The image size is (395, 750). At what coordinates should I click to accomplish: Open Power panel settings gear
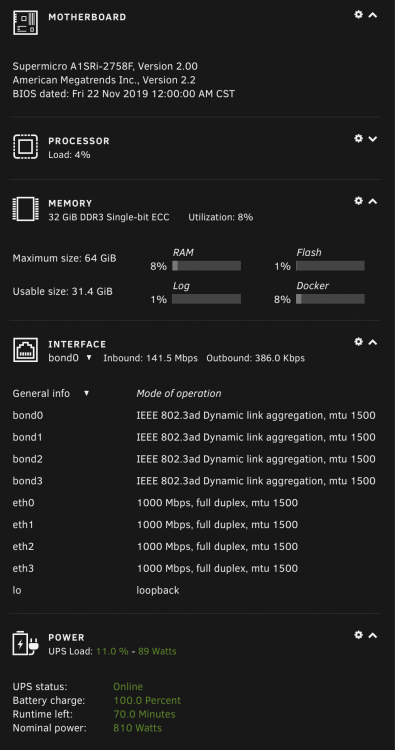point(358,635)
